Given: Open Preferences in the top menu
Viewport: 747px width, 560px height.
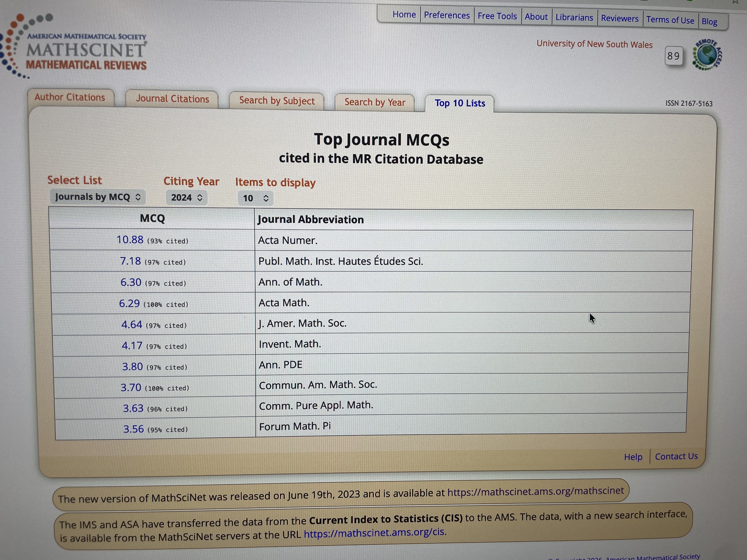Looking at the screenshot, I should [446, 15].
